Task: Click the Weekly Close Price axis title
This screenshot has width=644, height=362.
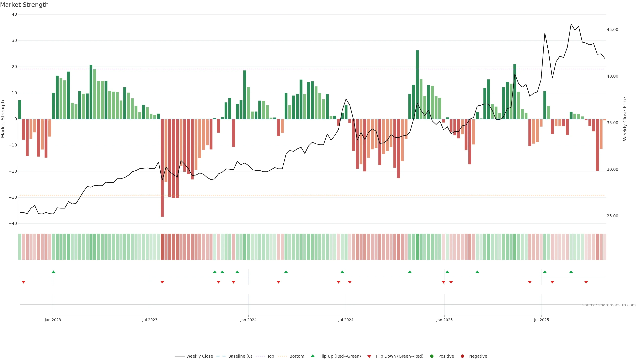Action: (625, 119)
